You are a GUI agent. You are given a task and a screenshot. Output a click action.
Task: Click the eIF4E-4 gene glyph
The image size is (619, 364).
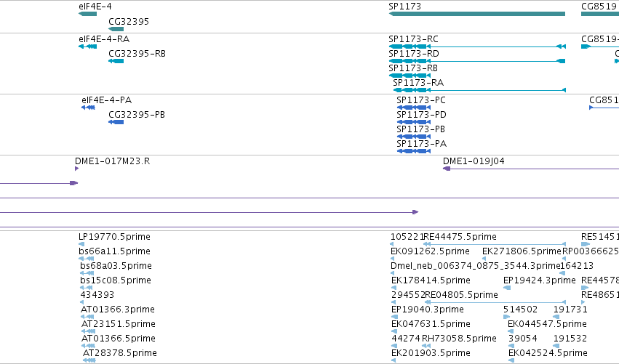[87, 14]
